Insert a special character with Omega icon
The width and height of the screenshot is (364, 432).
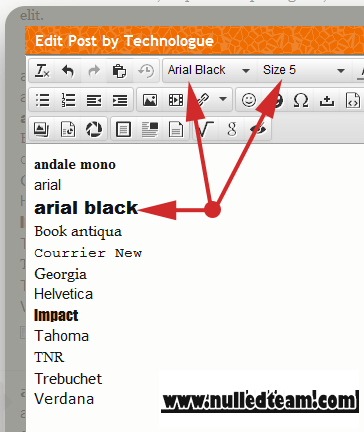301,100
